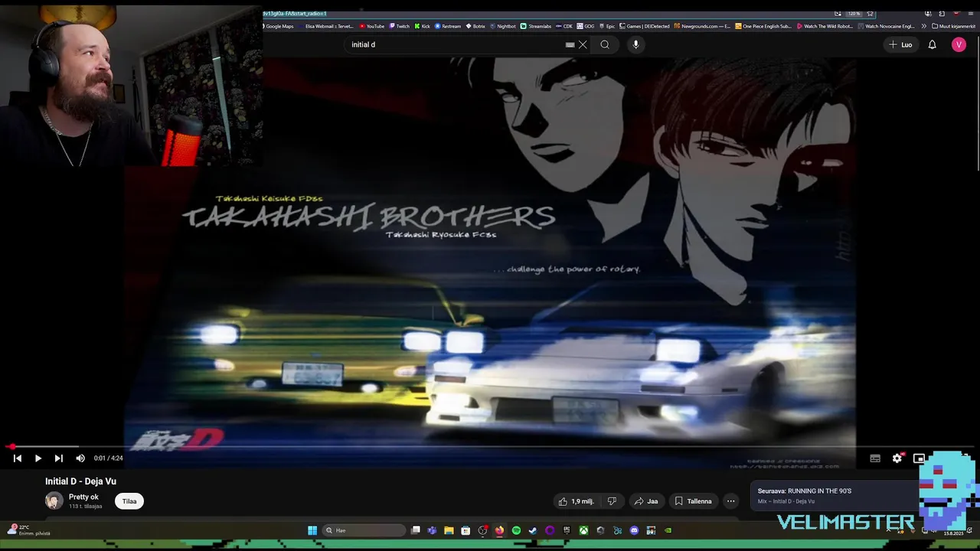Screen dimensions: 980x551
Task: Open the Pretty ok channel name
Action: (83, 497)
